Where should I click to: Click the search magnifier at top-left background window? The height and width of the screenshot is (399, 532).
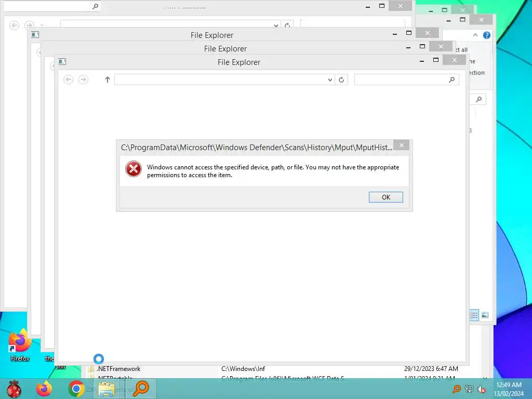click(96, 6)
